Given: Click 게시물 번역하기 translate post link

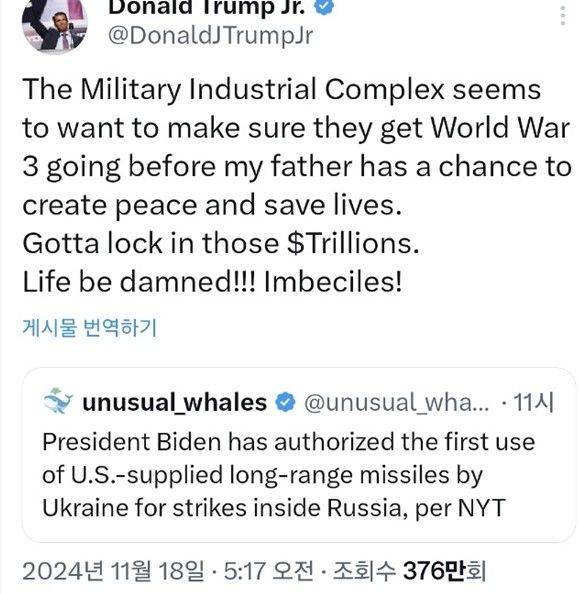Looking at the screenshot, I should [x=89, y=328].
